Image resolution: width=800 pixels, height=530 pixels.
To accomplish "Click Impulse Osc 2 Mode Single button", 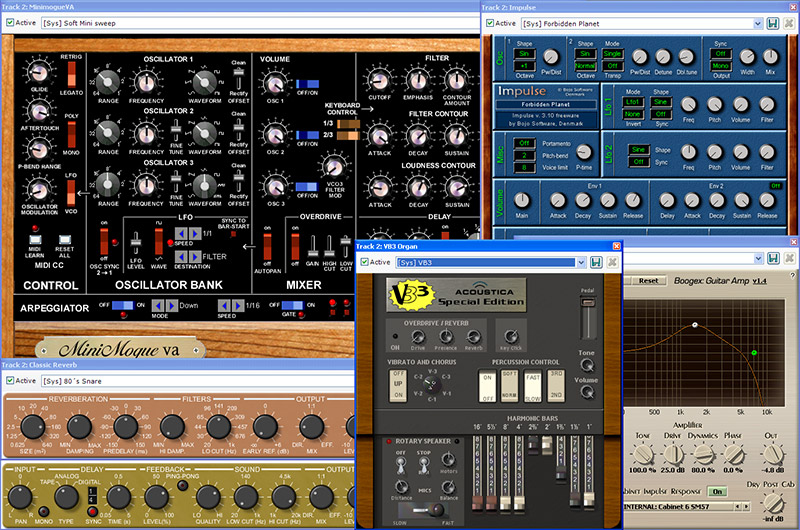I will (612, 54).
